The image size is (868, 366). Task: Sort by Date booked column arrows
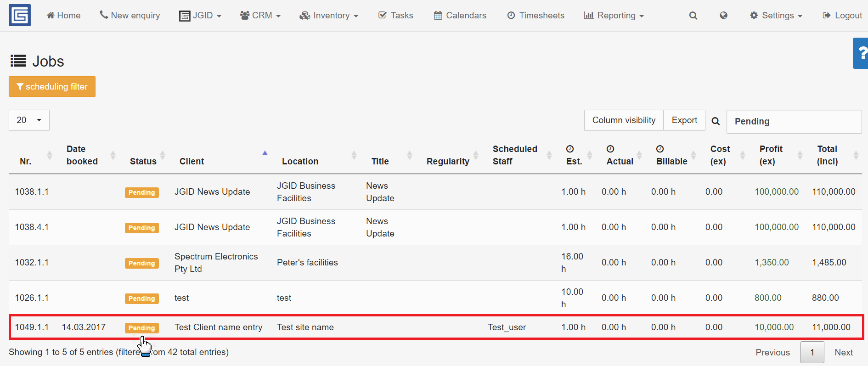113,155
